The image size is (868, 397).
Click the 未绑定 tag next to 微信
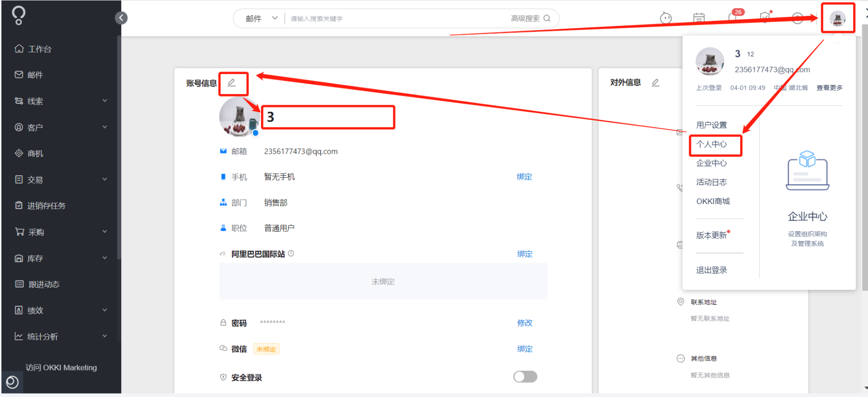(266, 349)
